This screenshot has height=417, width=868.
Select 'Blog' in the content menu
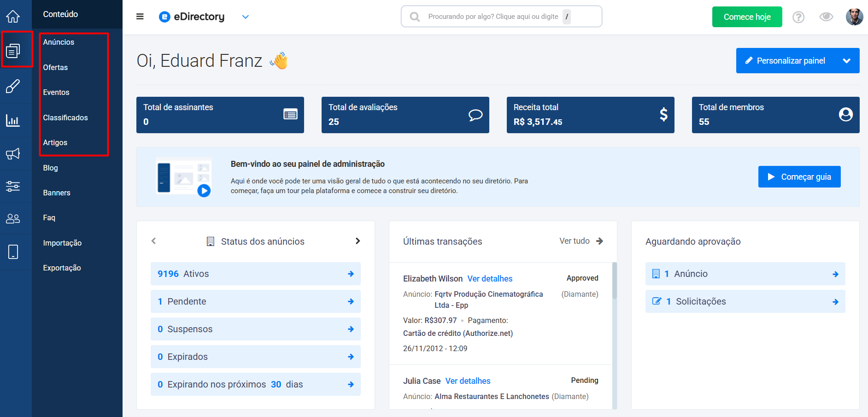[50, 168]
